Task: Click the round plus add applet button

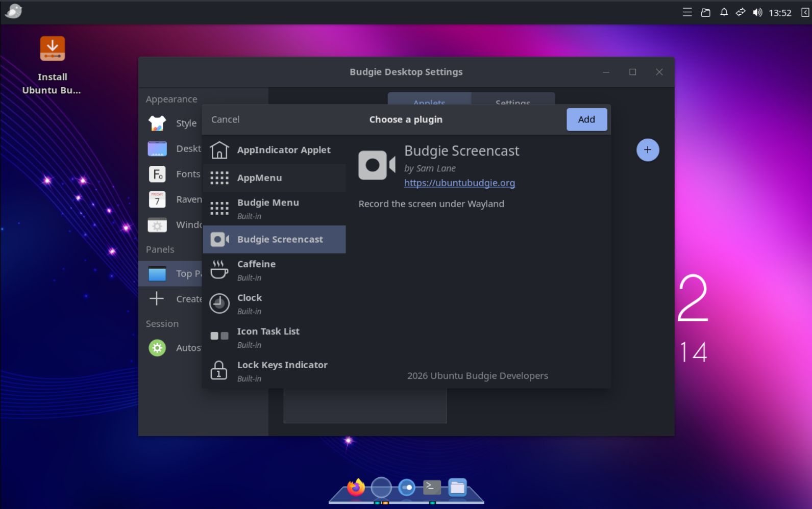Action: (x=648, y=150)
